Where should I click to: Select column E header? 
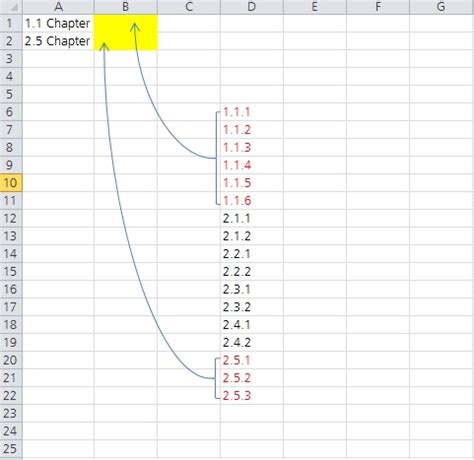315,7
